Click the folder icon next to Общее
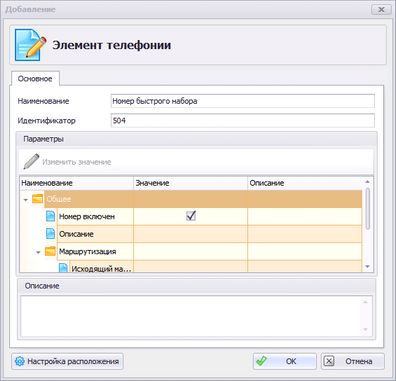Viewport: 396px width, 381px height. (37, 199)
